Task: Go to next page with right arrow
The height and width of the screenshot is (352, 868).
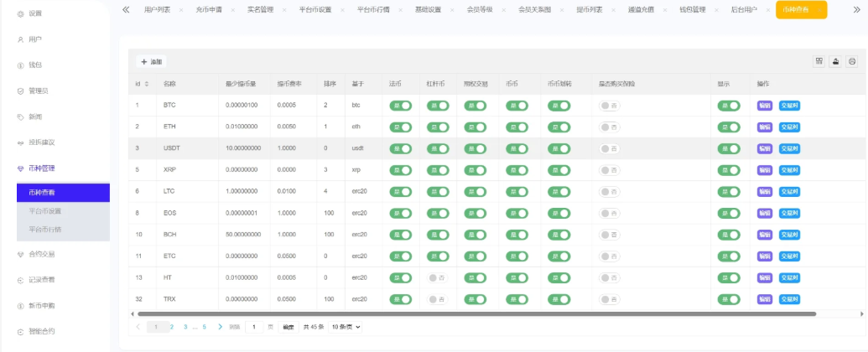Action: (x=221, y=327)
